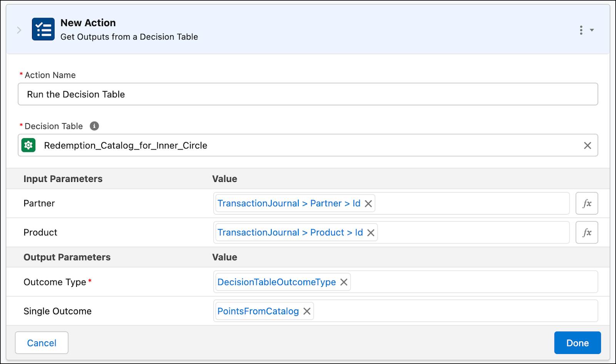Screen dimensions: 616x364
Task: Click the green decision table gear icon
Action: pyautogui.click(x=29, y=145)
